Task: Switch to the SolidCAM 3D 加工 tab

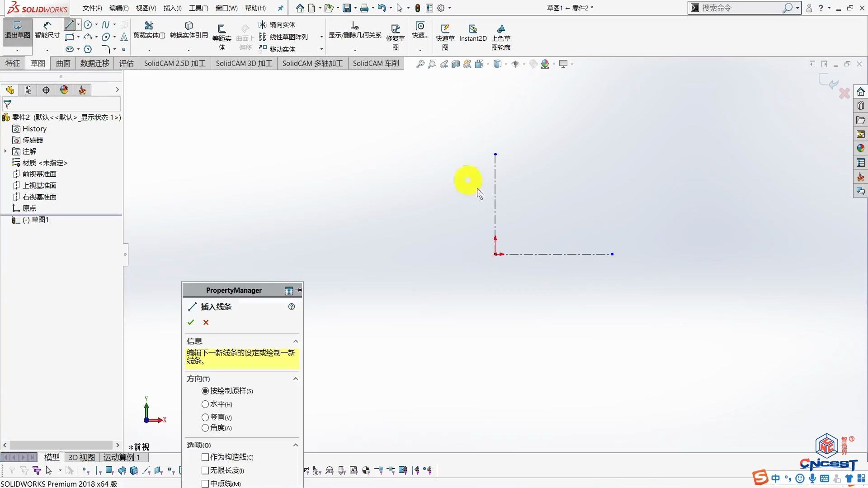Action: coord(244,63)
